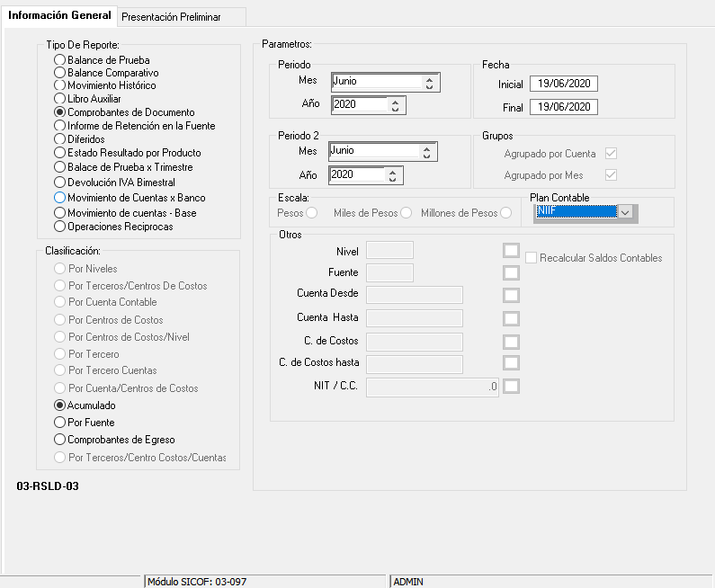Enable the Recalcular Saldos Contables checkbox

point(532,258)
